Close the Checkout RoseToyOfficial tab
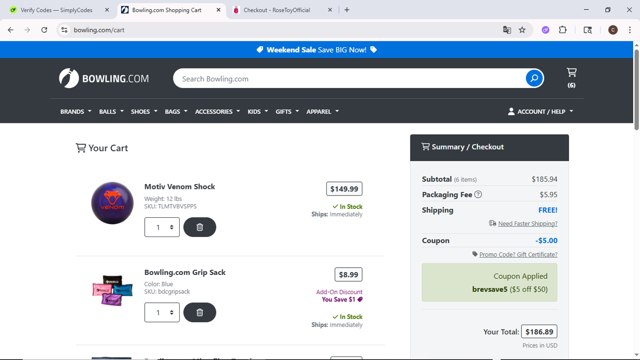Image resolution: width=640 pixels, height=360 pixels. pos(330,10)
